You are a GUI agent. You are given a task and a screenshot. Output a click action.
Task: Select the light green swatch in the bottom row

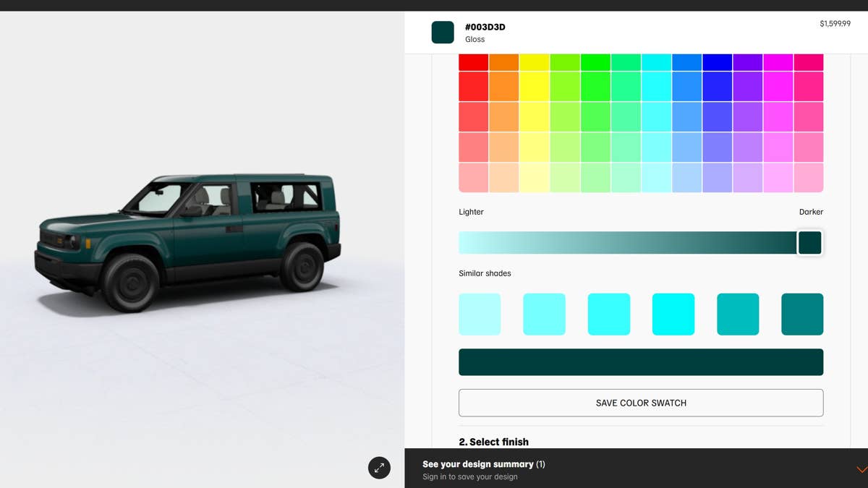[595, 177]
